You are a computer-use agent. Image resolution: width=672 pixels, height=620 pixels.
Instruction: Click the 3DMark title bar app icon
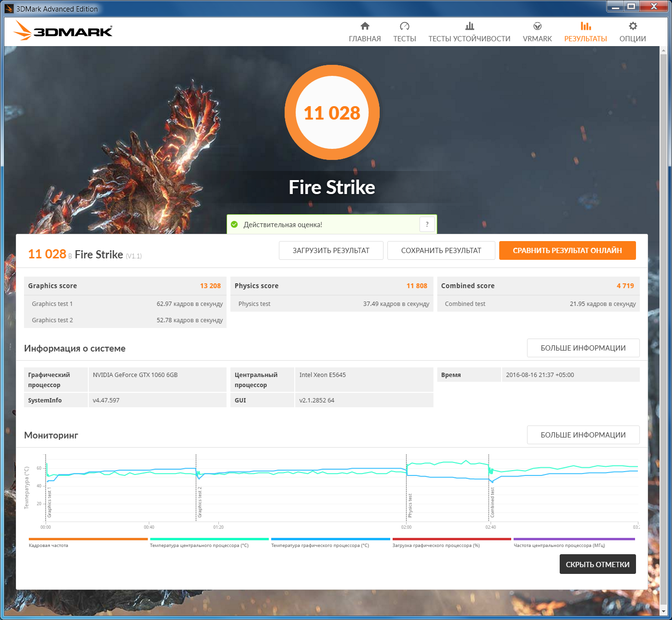pos(9,9)
